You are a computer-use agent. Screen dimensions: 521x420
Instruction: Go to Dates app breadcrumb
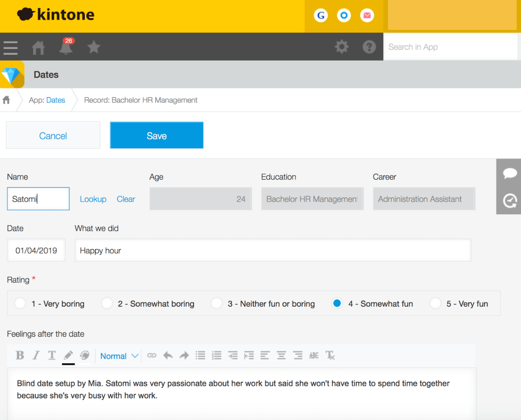click(x=55, y=100)
